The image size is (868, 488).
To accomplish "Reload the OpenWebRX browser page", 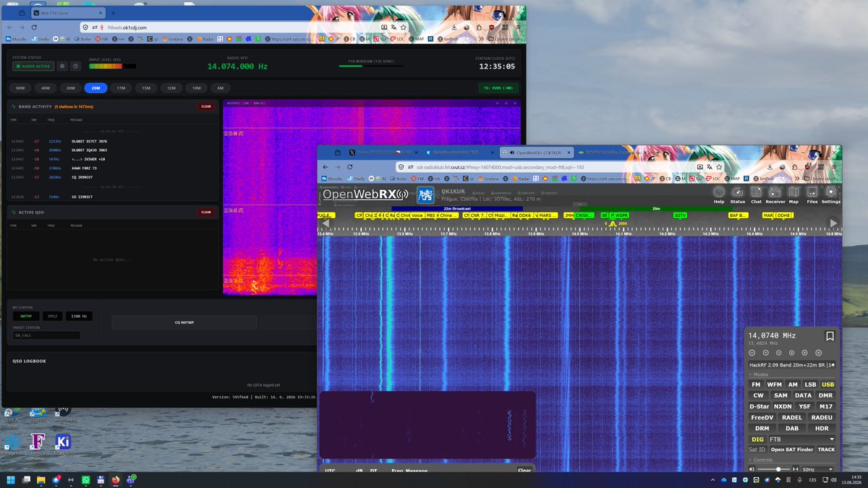I will (x=349, y=166).
